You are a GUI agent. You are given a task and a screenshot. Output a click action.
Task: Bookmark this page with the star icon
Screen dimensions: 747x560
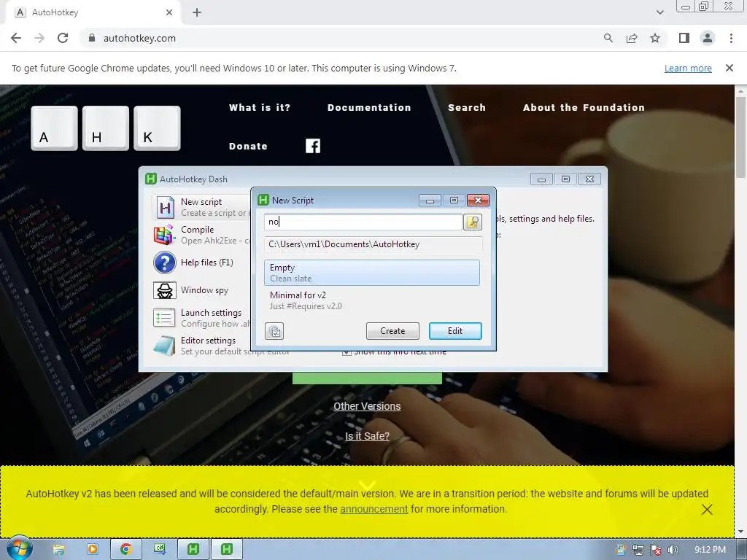click(x=655, y=38)
